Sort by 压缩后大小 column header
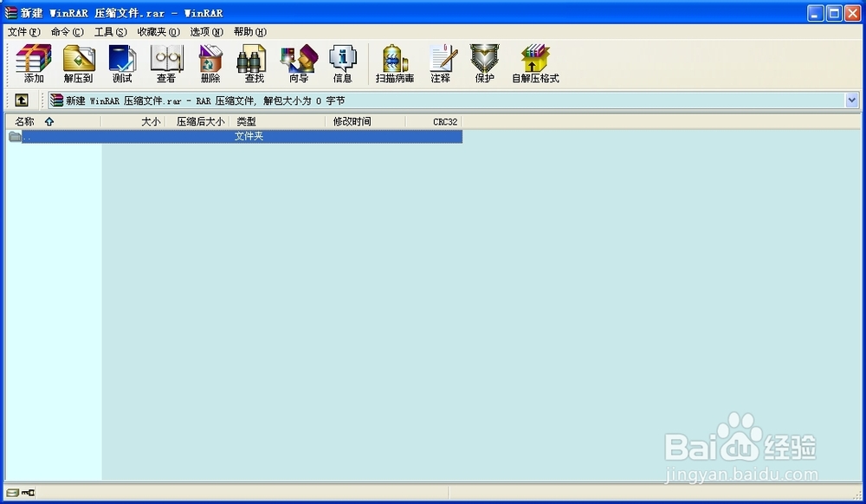 [x=197, y=121]
